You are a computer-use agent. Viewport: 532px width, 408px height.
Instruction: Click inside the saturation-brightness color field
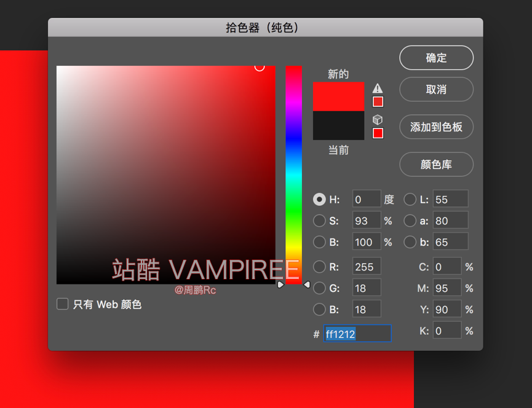click(x=166, y=175)
